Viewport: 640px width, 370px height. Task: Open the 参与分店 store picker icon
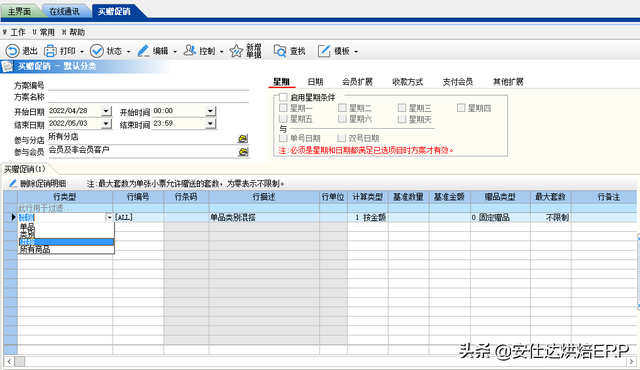click(x=243, y=139)
